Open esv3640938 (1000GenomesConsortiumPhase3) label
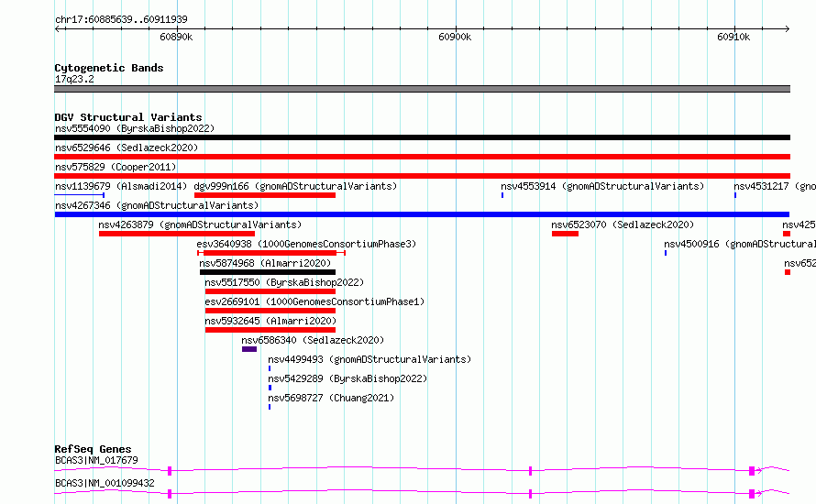Viewport: 816px width, 504px height. pos(306,244)
